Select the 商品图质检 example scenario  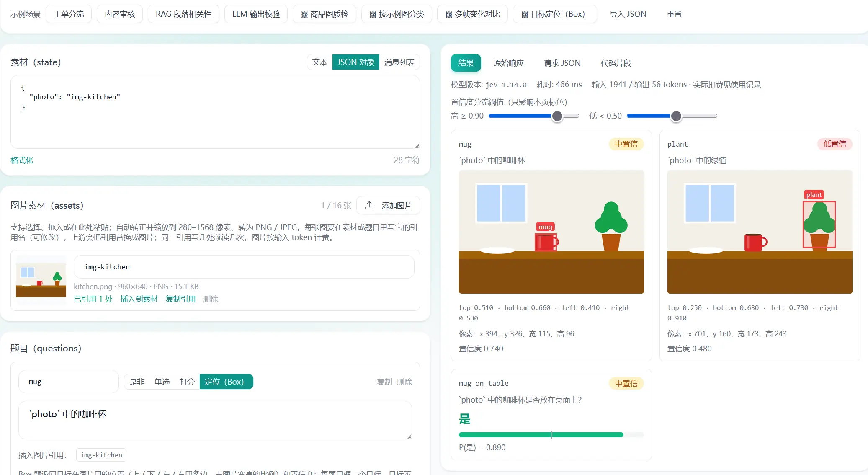tap(325, 14)
